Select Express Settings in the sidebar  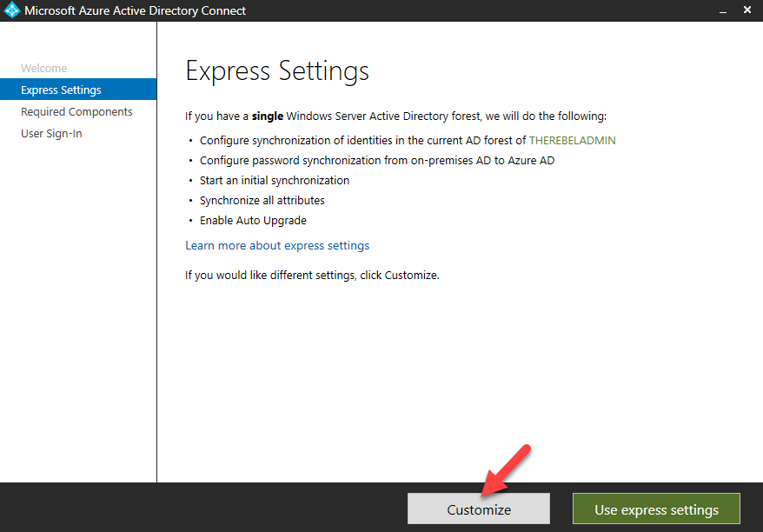78,90
